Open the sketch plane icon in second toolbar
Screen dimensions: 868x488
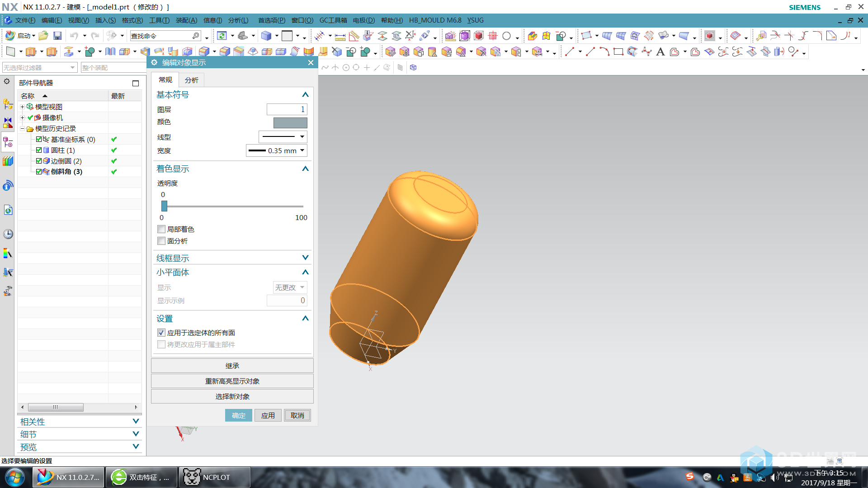pyautogui.click(x=10, y=52)
